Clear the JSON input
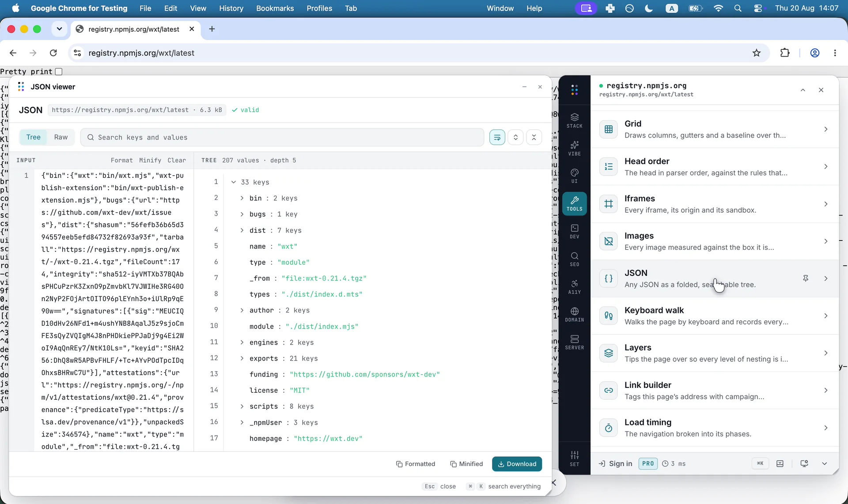Image resolution: width=848 pixels, height=504 pixels. (177, 160)
